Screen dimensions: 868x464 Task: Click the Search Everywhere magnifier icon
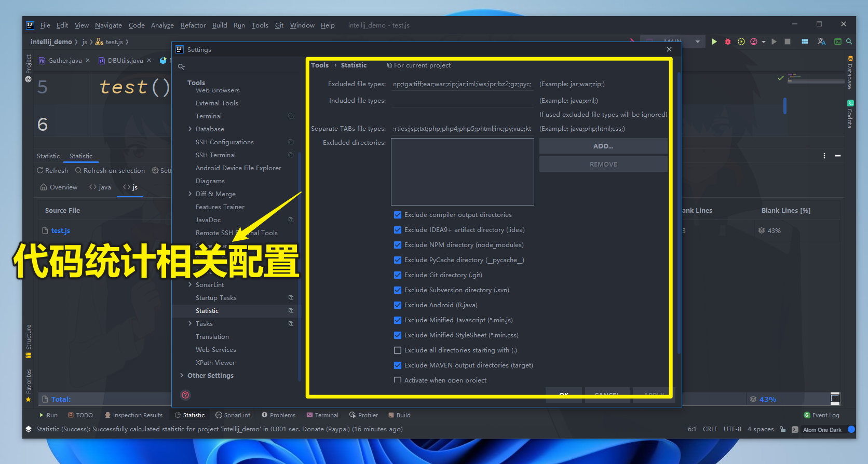(849, 42)
